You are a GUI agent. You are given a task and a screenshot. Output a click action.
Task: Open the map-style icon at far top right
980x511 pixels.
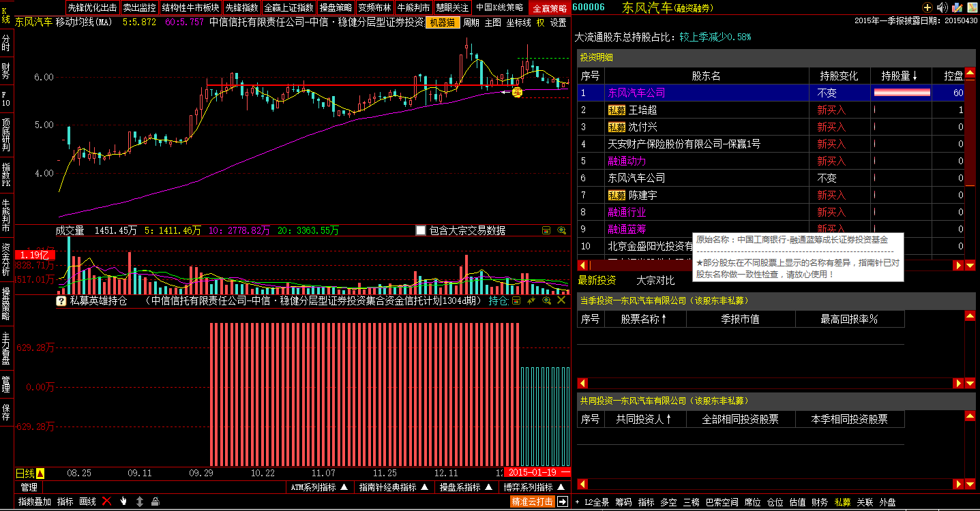pos(971,7)
